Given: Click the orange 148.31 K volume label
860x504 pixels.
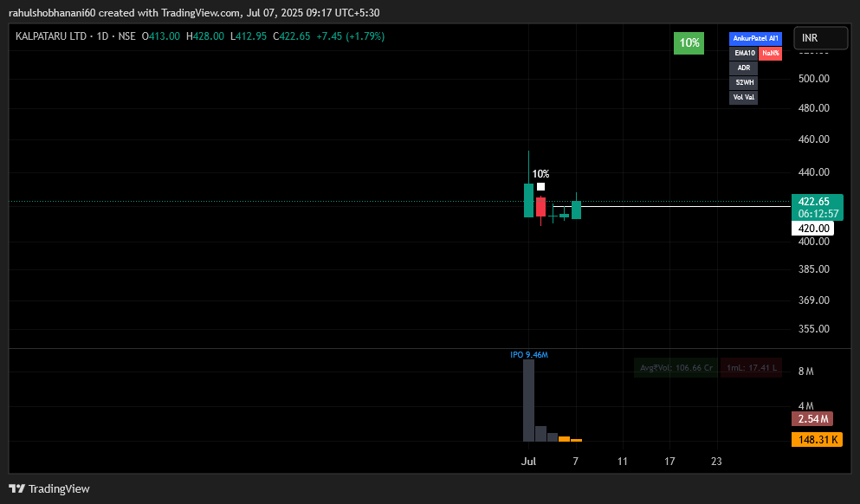Looking at the screenshot, I should click(818, 440).
